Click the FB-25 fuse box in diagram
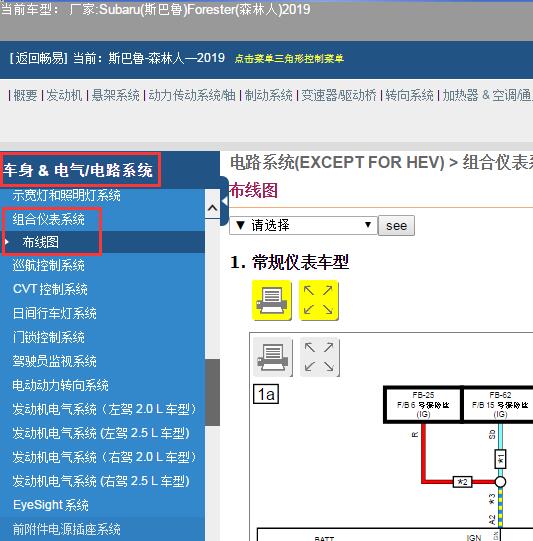This screenshot has width=533, height=541. point(423,405)
